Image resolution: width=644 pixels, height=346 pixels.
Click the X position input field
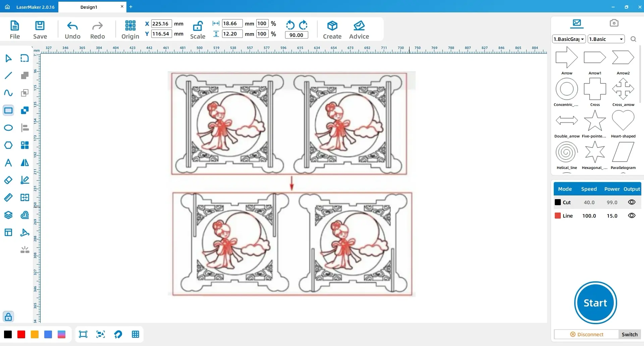pos(162,23)
